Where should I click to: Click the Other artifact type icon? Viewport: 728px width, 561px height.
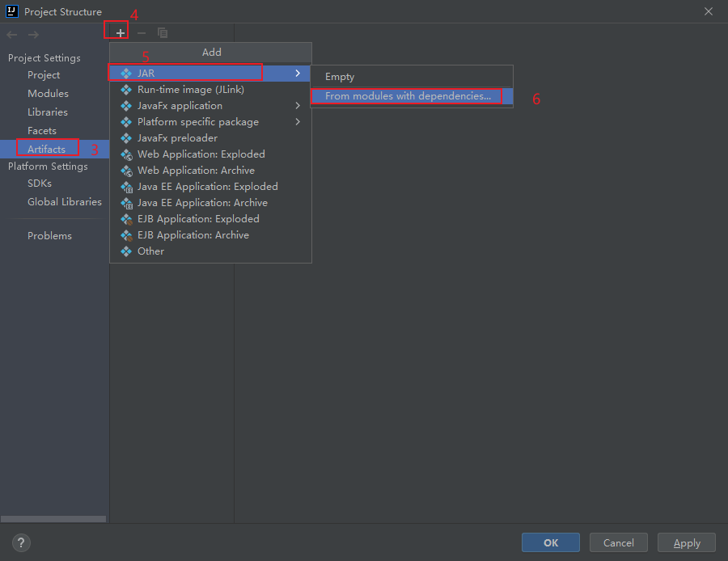(x=126, y=251)
